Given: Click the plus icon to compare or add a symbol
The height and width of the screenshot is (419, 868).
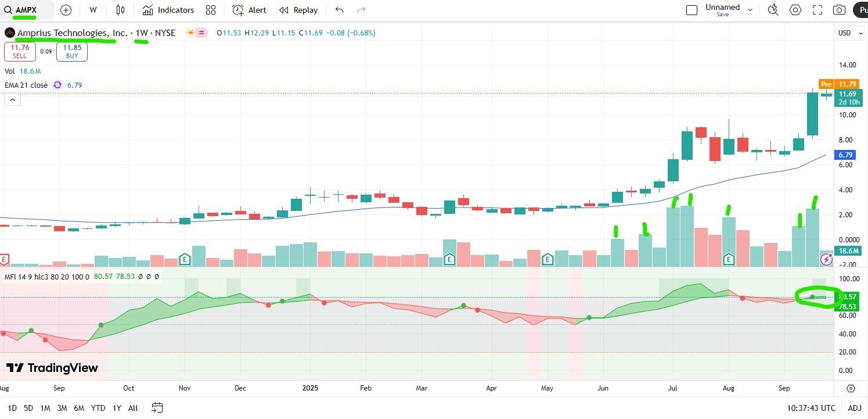Looking at the screenshot, I should coord(66,10).
